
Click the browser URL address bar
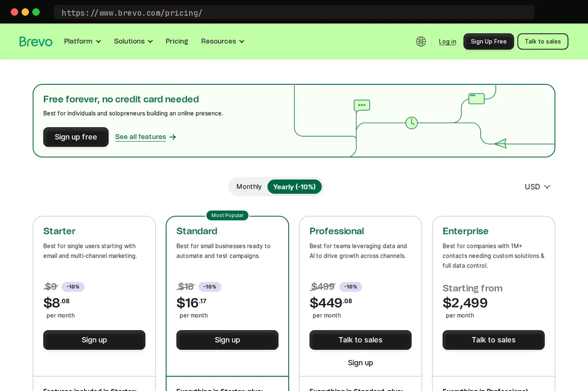(294, 12)
